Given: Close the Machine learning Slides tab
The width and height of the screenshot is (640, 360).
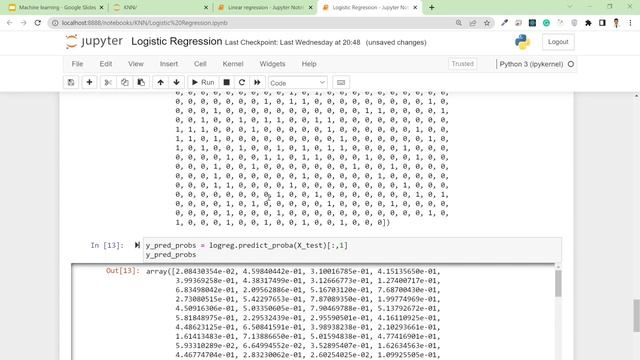Looking at the screenshot, I should (x=102, y=7).
